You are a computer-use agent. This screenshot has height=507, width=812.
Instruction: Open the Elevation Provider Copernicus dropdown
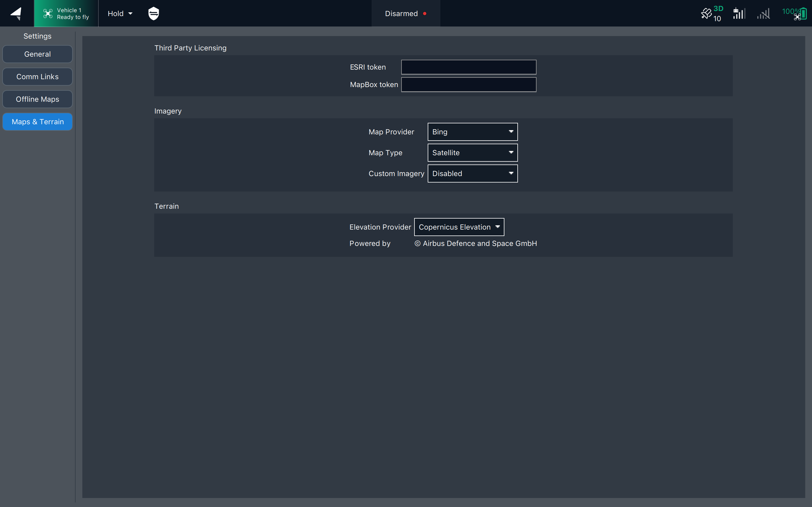coord(459,227)
